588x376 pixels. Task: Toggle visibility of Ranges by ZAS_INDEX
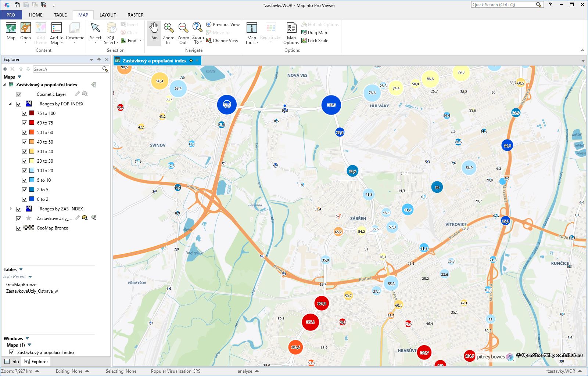pyautogui.click(x=19, y=209)
